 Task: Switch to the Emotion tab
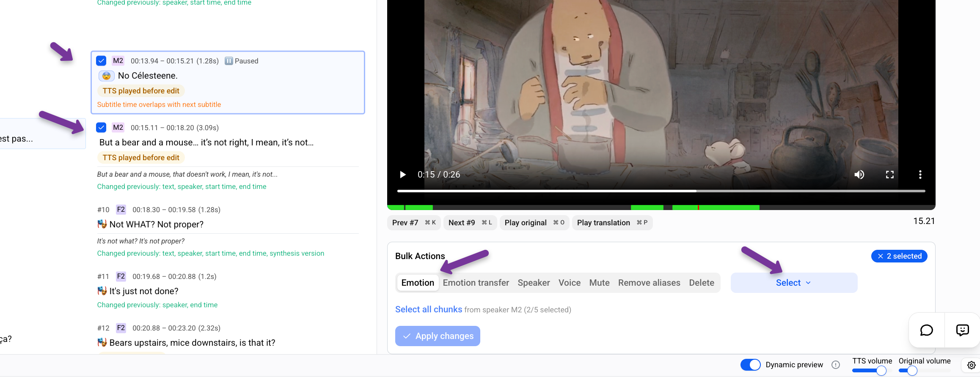[418, 283]
